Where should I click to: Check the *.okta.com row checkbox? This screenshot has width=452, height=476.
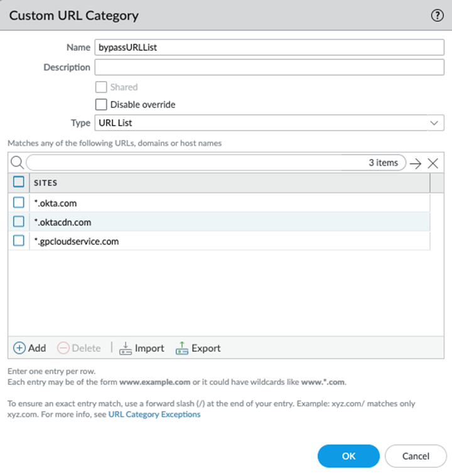19,202
